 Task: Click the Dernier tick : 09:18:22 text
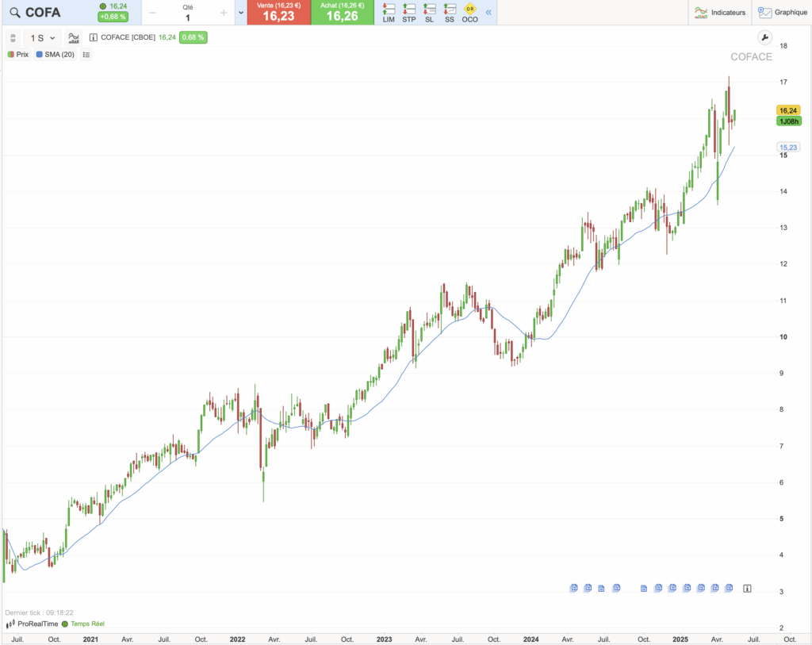pyautogui.click(x=40, y=612)
